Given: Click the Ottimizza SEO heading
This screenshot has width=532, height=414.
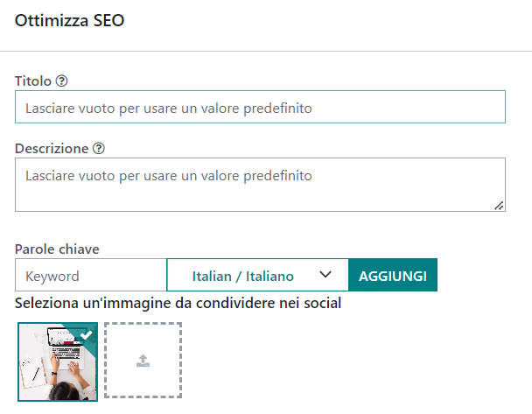Looking at the screenshot, I should [69, 20].
